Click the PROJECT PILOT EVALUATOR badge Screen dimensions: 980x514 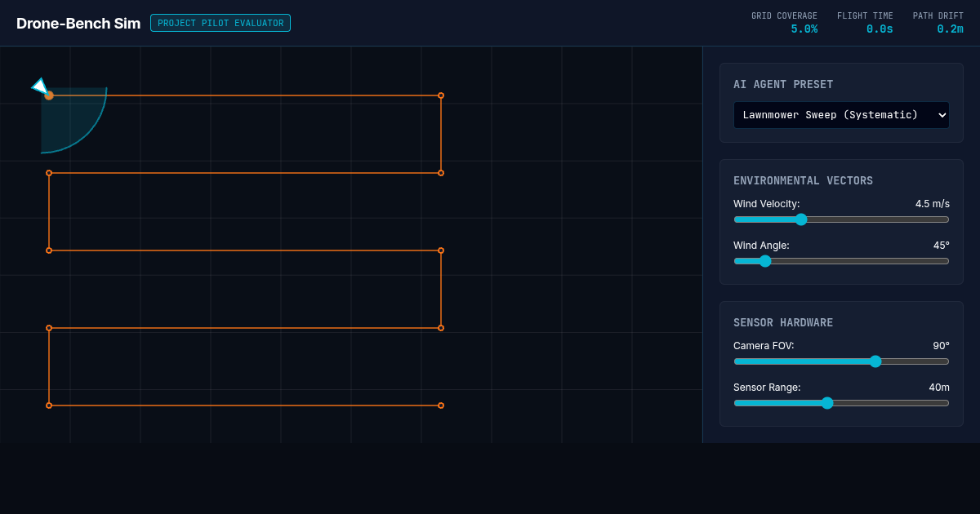click(220, 23)
